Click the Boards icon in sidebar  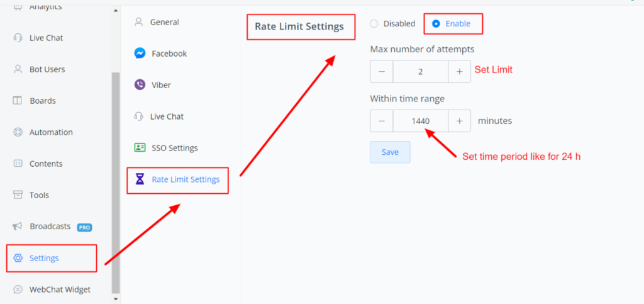coord(18,101)
